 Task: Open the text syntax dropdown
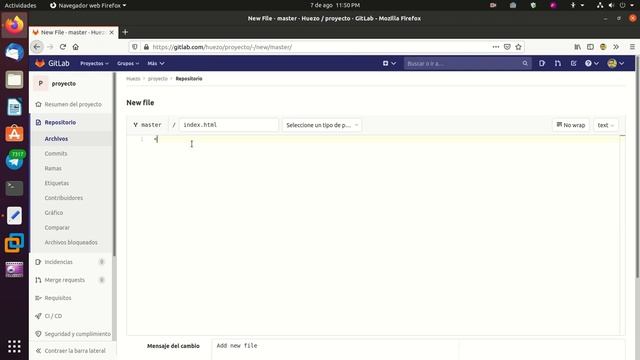pyautogui.click(x=605, y=125)
